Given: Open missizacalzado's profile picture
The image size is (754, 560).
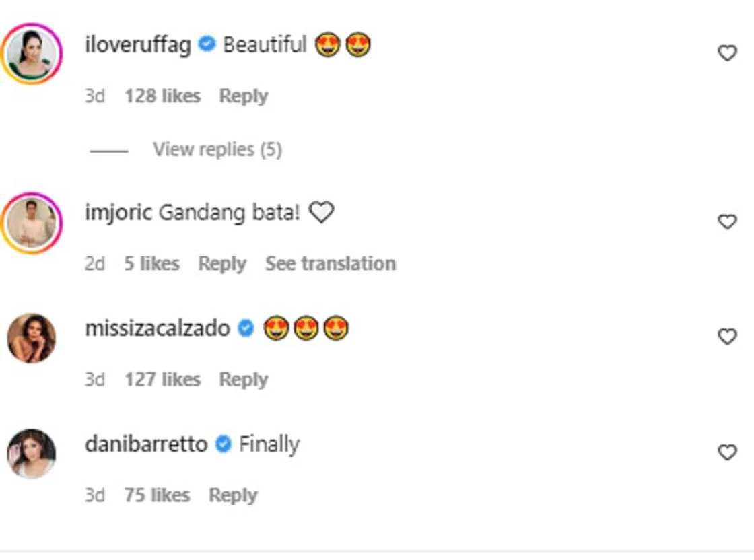Looking at the screenshot, I should coord(32,338).
